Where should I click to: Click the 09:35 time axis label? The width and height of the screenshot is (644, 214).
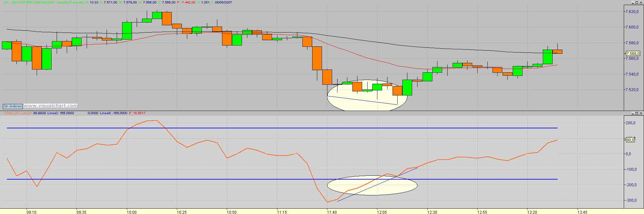click(x=81, y=212)
